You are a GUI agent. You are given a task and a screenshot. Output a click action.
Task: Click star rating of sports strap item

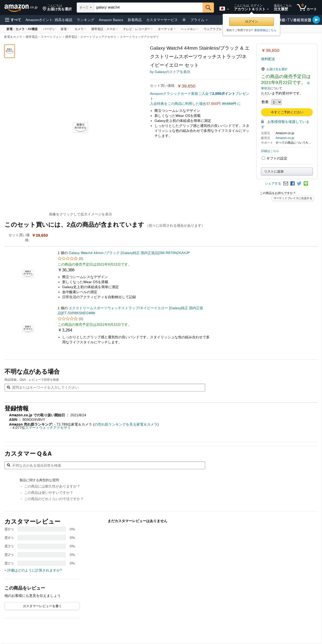point(68,319)
